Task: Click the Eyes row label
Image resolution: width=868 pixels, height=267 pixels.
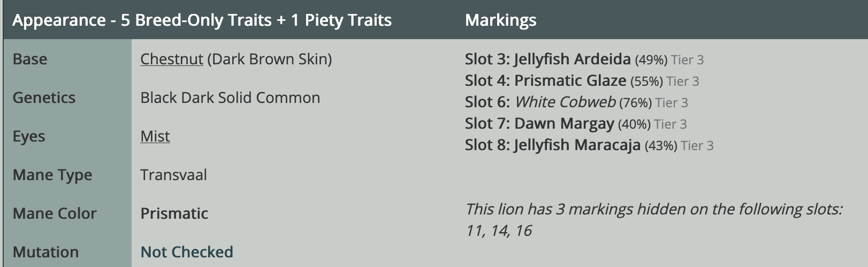Action: tap(29, 136)
